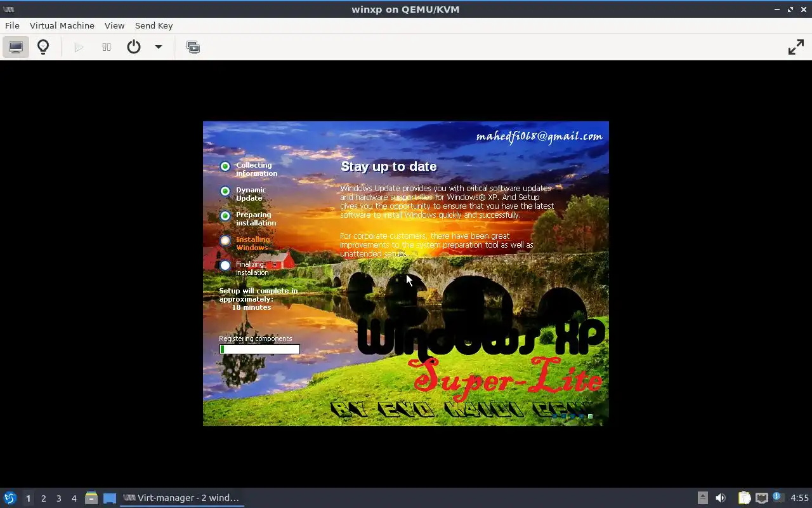The width and height of the screenshot is (812, 508).
Task: Click the clock showing 4:55
Action: click(799, 498)
